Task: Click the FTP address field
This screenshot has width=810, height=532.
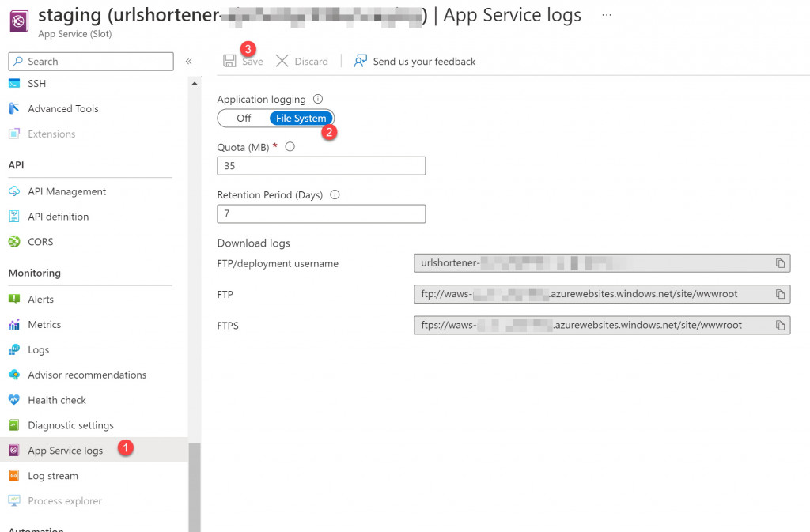Action: tap(602, 294)
